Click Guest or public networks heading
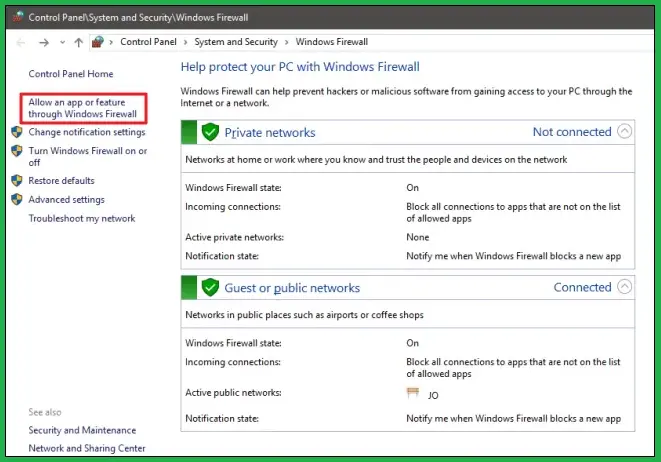Screen dimensions: 661x462 [x=292, y=288]
